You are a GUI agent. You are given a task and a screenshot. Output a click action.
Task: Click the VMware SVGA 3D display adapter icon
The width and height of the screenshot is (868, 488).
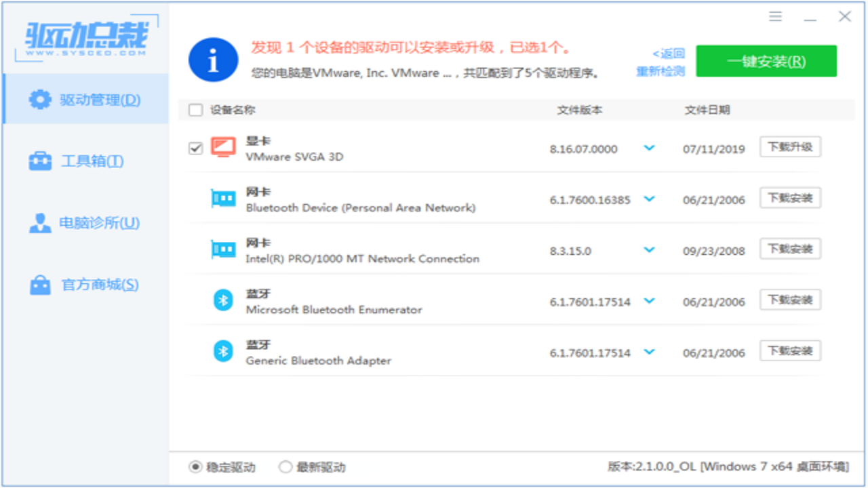[x=223, y=146]
